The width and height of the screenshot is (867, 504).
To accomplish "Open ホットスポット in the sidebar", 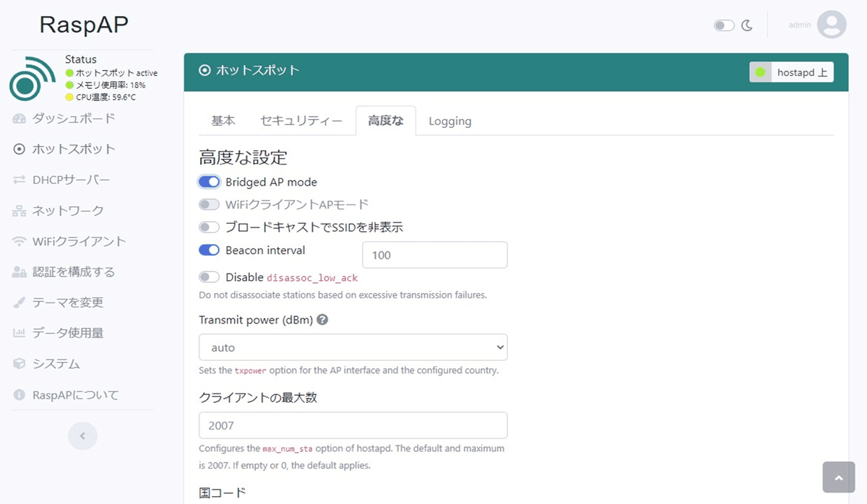I will coord(74,149).
